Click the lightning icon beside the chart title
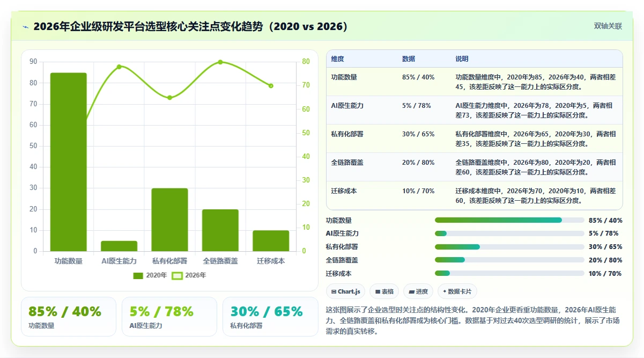 (x=25, y=26)
